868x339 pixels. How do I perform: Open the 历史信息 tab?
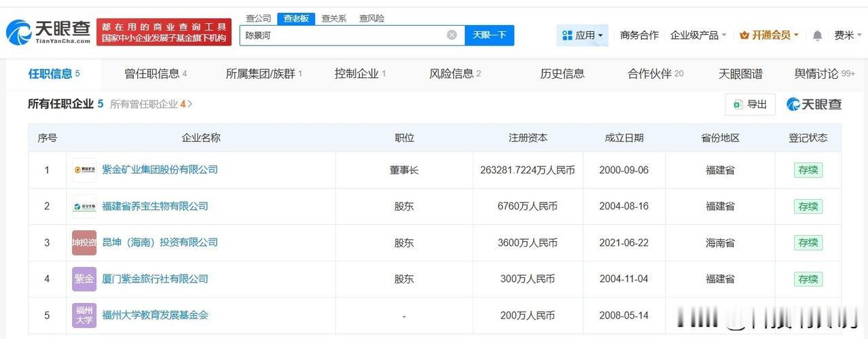[562, 73]
